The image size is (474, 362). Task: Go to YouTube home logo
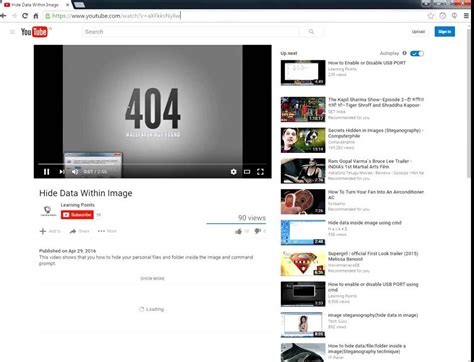[x=34, y=32]
